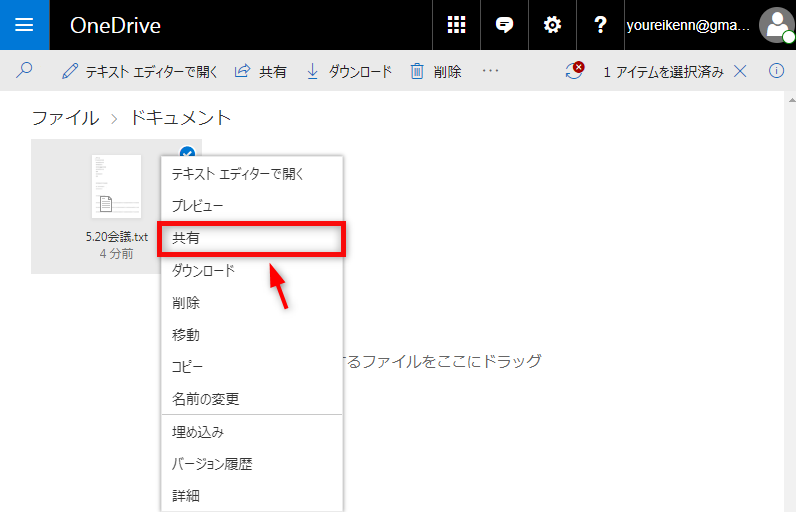Image resolution: width=796 pixels, height=512 pixels.
Task: Go to the ファイル breadcrumb
Action: 65,118
